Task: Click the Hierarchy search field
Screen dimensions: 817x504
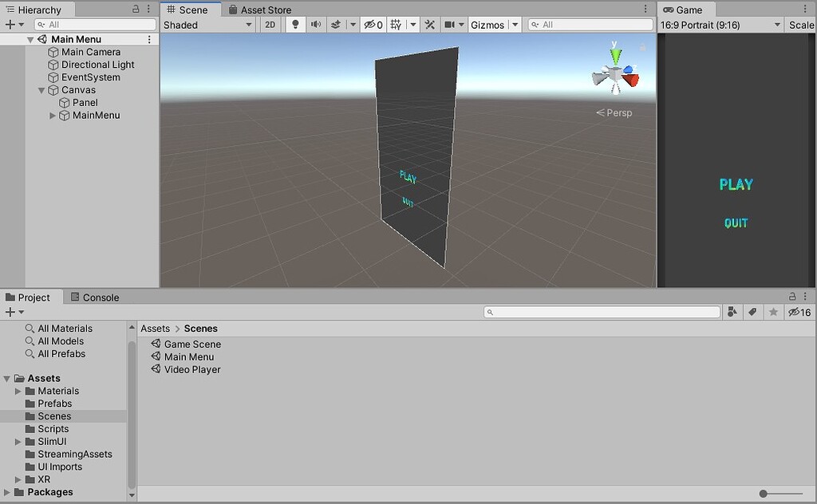Action: 94,25
